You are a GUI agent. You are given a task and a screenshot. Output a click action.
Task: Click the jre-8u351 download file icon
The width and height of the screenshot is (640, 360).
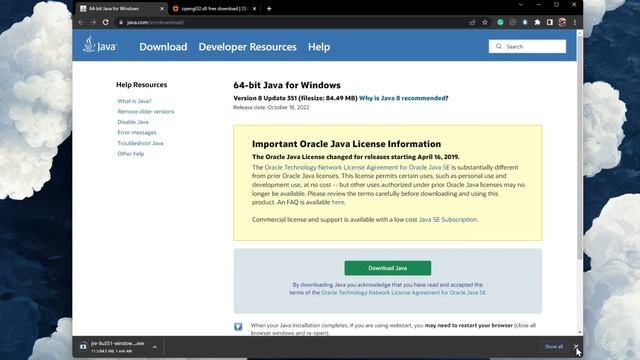83,346
